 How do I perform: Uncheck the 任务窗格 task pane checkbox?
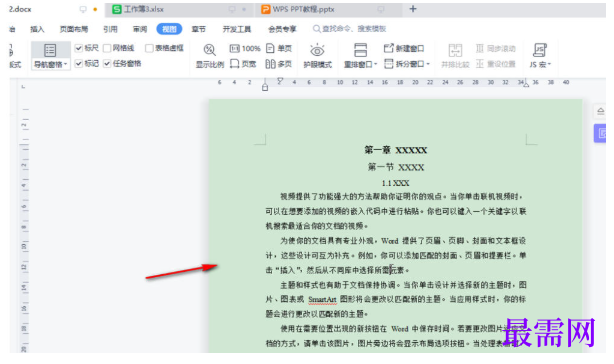(x=107, y=63)
